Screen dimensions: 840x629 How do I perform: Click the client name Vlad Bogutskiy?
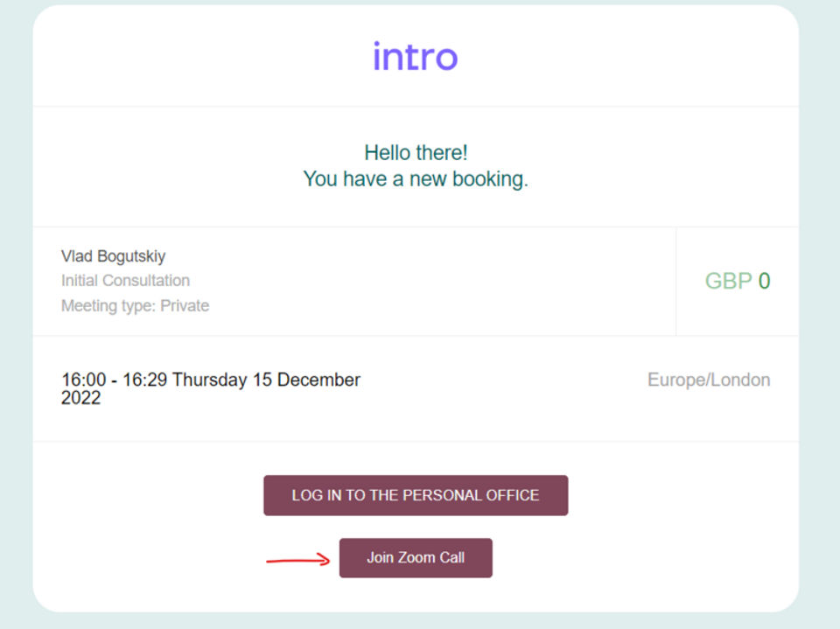[x=113, y=256]
